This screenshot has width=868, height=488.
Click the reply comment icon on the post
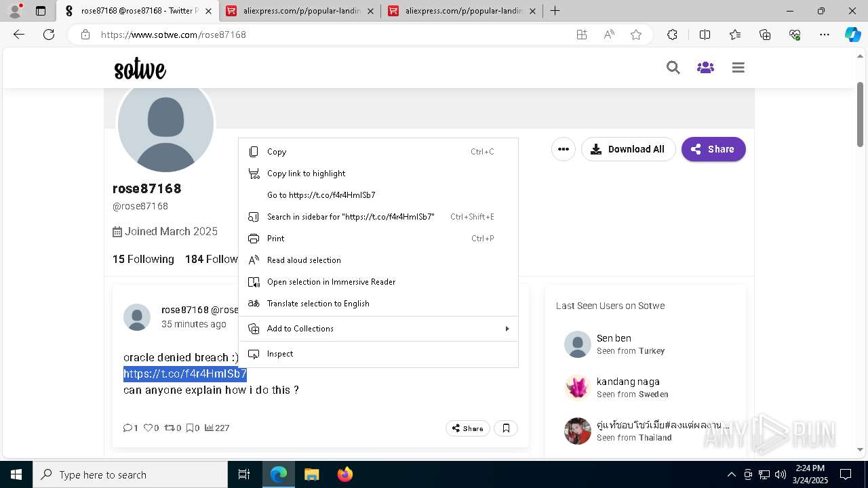pos(127,428)
